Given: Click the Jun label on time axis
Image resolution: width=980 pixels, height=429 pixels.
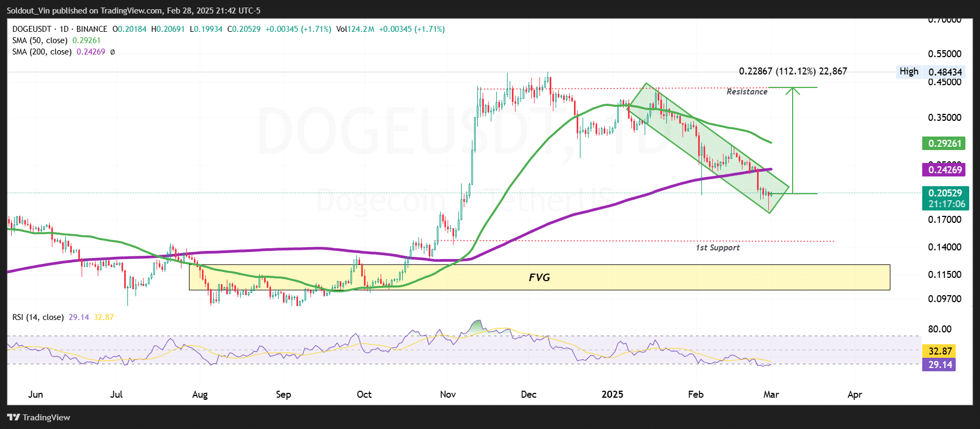Looking at the screenshot, I should (36, 394).
